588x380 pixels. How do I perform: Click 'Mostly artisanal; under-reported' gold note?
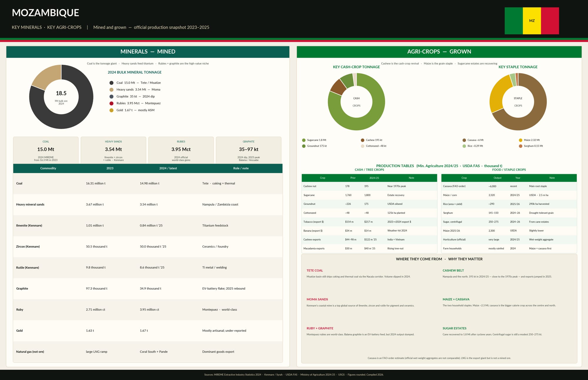(x=224, y=331)
